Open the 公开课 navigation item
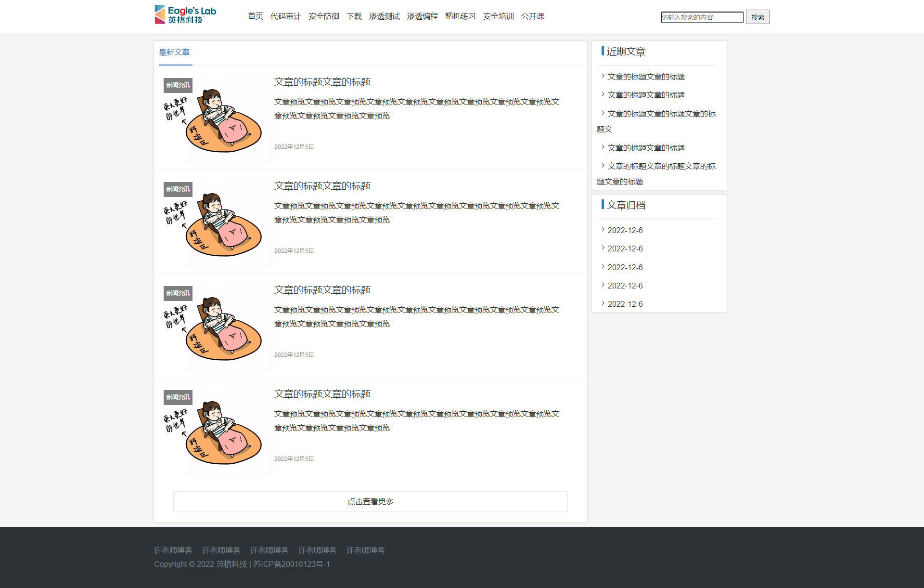The image size is (924, 588). click(x=532, y=16)
